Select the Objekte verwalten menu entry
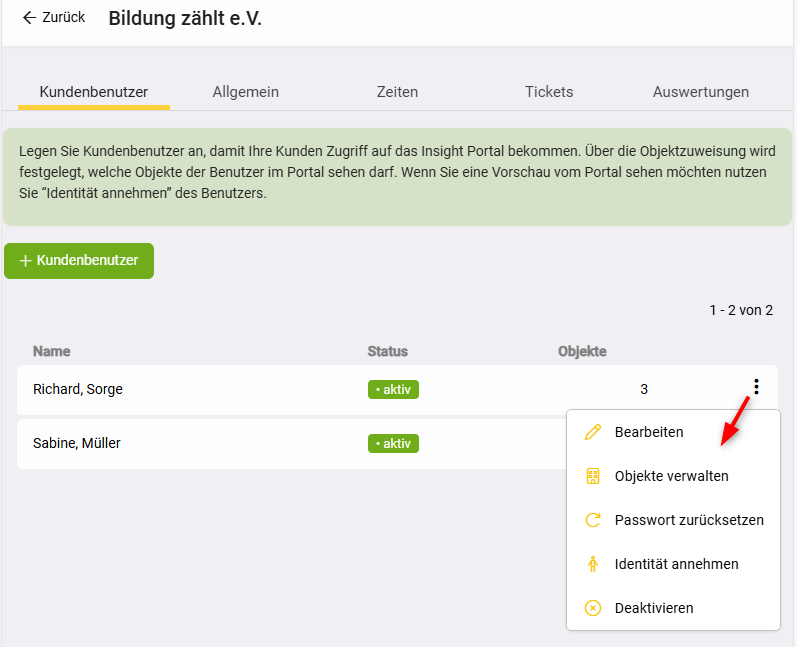797x647 pixels. coord(671,476)
